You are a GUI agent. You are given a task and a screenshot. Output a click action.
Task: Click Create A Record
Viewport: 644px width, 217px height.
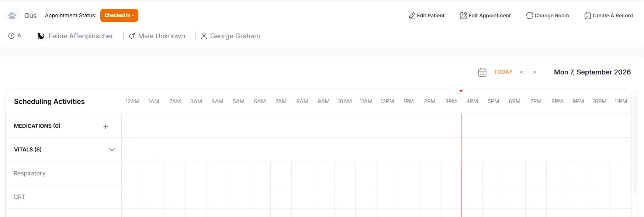click(609, 15)
